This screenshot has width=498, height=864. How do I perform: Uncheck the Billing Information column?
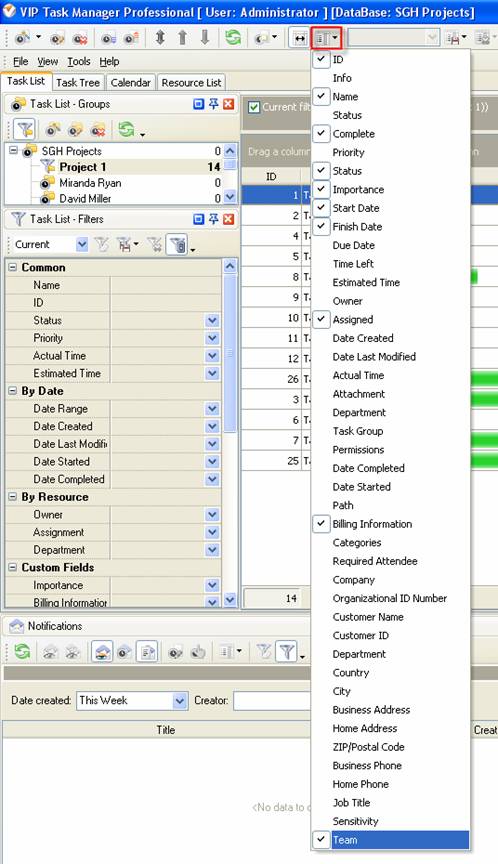tap(372, 524)
